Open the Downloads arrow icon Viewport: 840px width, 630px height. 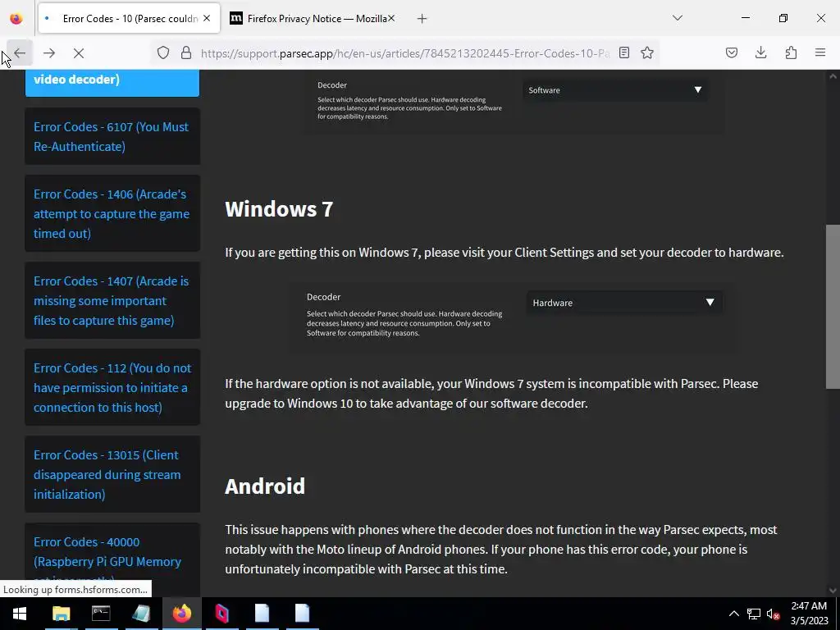760,53
